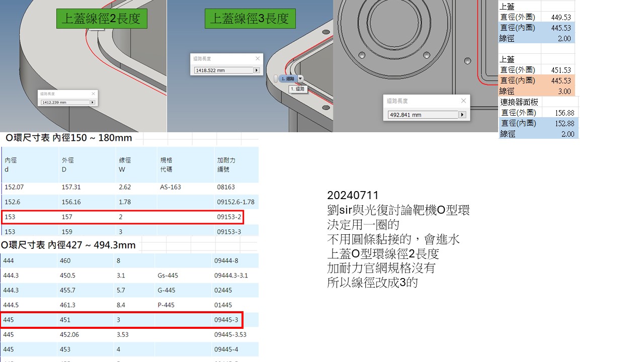The width and height of the screenshot is (644, 362).
Task: Click arrow button beside 492.841 mm value
Action: (x=462, y=115)
